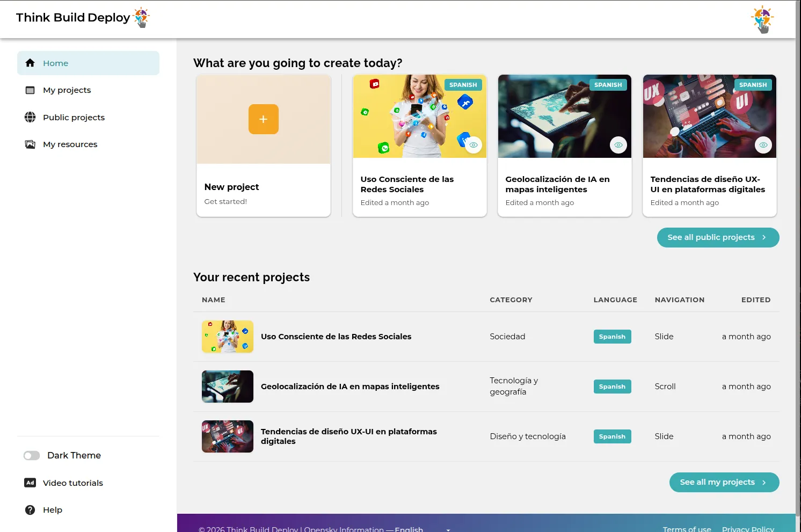Click the My resources image icon
The height and width of the screenshot is (532, 801).
click(x=30, y=144)
